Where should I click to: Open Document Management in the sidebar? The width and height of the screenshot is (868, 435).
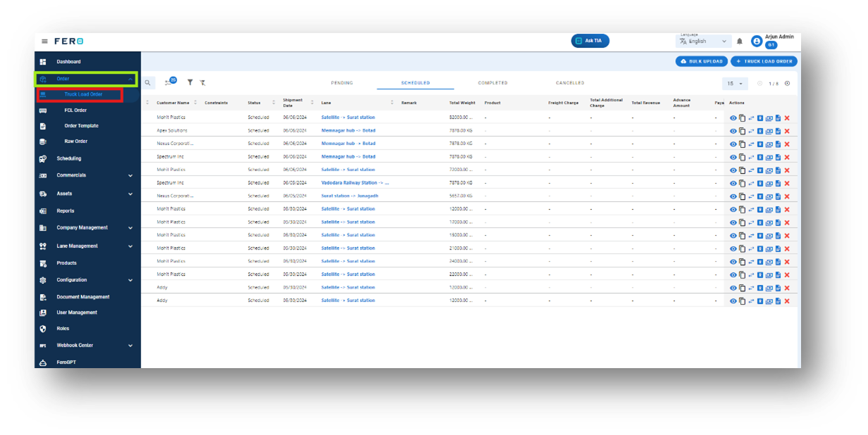tap(82, 297)
